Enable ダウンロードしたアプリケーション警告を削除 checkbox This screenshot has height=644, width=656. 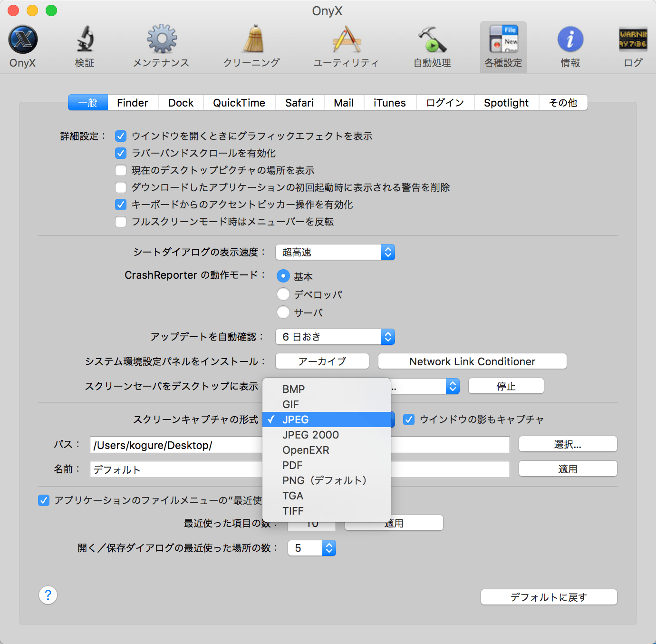pyautogui.click(x=121, y=187)
